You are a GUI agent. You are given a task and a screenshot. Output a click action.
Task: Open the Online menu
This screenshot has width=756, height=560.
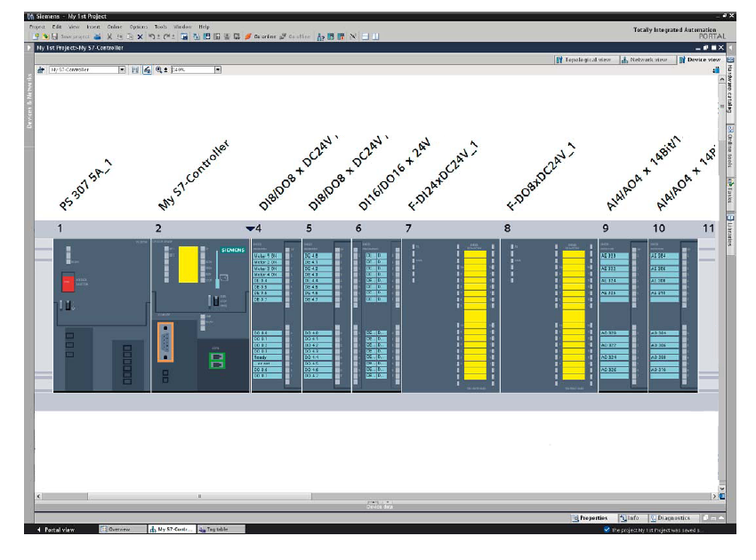coord(115,28)
